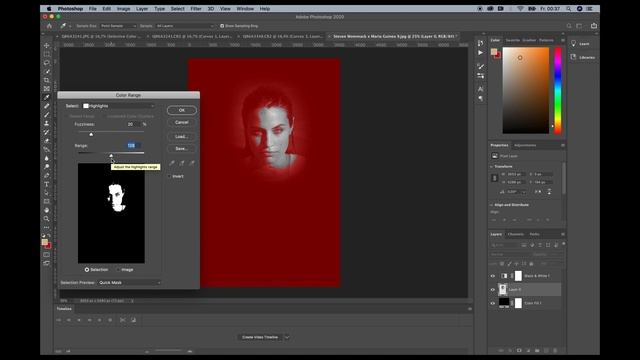Open the Sample Size dropdown
The height and width of the screenshot is (360, 640).
coord(118,26)
